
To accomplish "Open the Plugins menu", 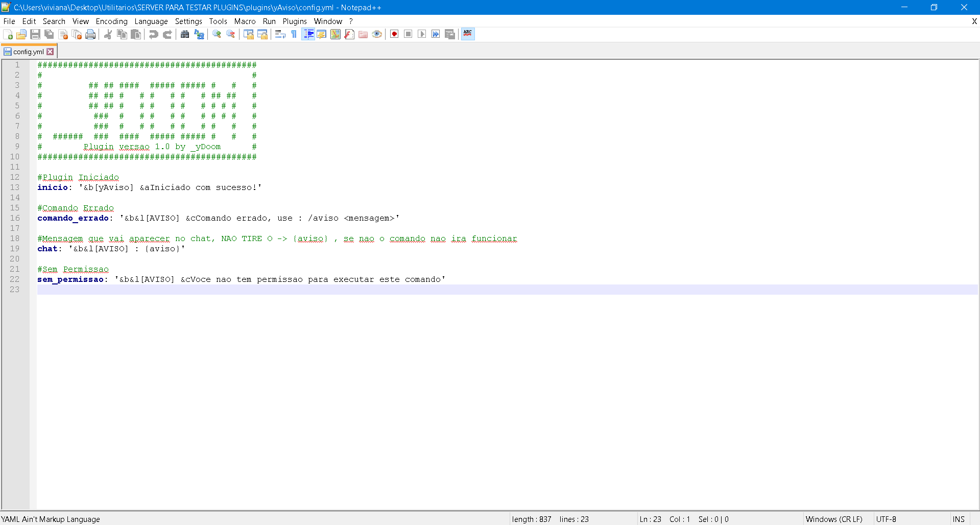I will (x=295, y=21).
